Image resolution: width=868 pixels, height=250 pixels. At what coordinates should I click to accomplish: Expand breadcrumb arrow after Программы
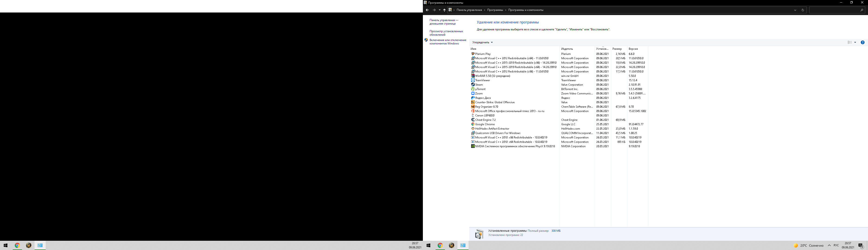[505, 10]
